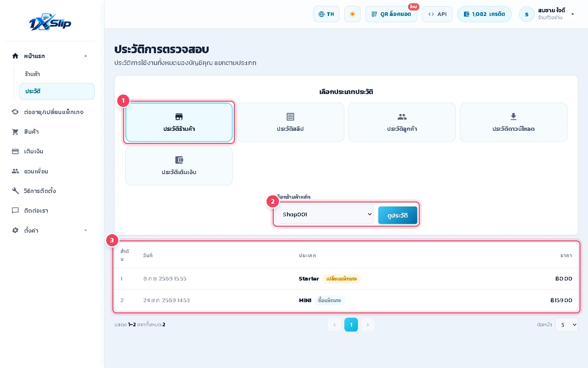
Task: Click the ซื้อแพ็กเกจ badge
Action: [x=330, y=301]
